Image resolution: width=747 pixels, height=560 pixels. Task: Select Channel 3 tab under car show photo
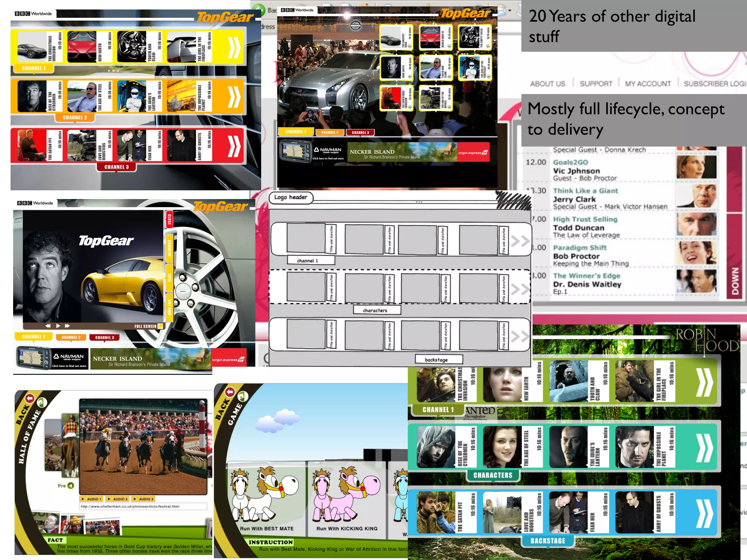coord(360,132)
